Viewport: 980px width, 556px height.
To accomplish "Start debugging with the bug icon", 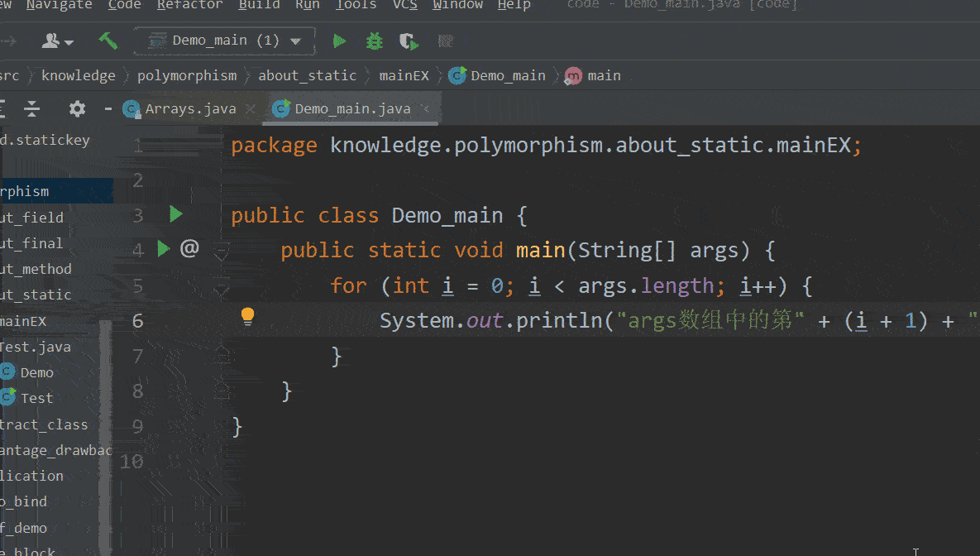I will (374, 41).
